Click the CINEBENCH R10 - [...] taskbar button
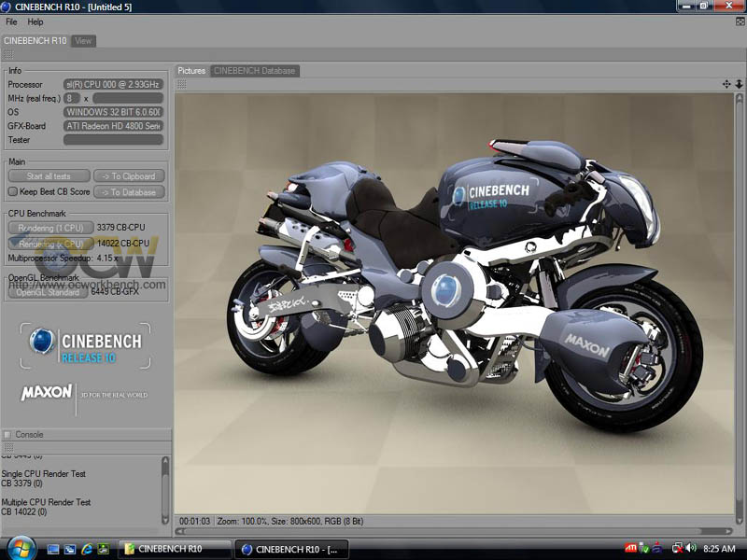The width and height of the screenshot is (747, 560). [292, 549]
